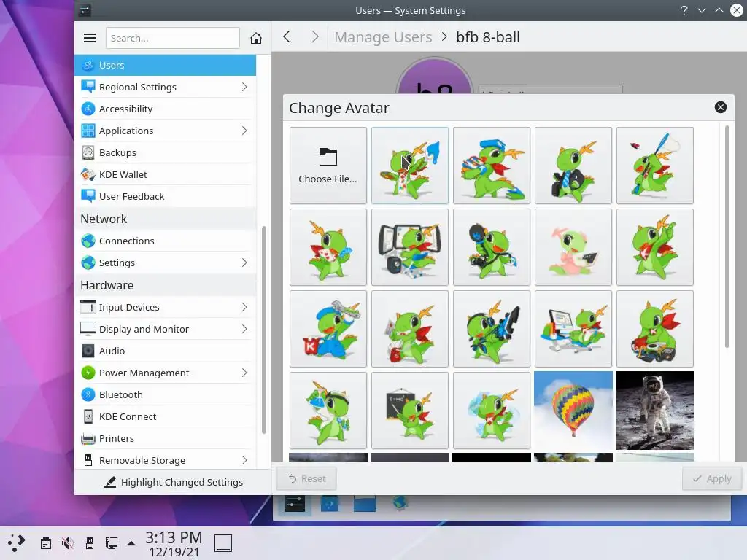This screenshot has width=747, height=560.
Task: Open the hamburger menu in System Settings
Action: tap(90, 38)
